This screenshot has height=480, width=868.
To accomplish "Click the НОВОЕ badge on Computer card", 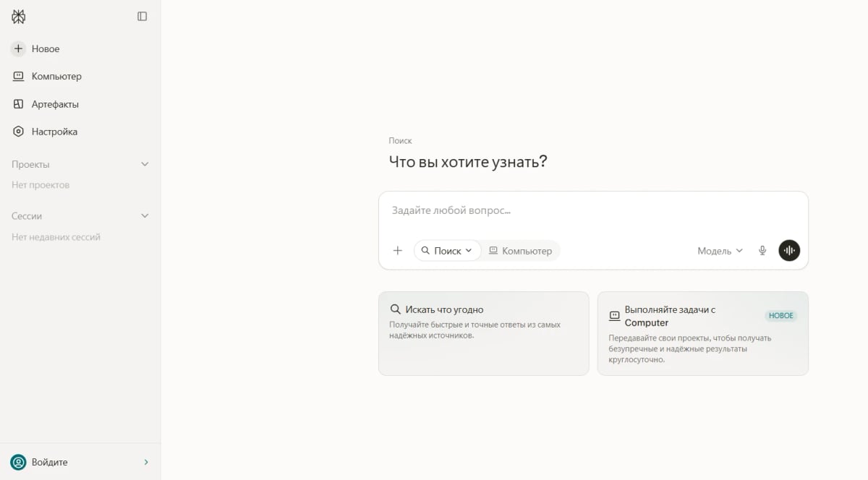I will coord(781,316).
